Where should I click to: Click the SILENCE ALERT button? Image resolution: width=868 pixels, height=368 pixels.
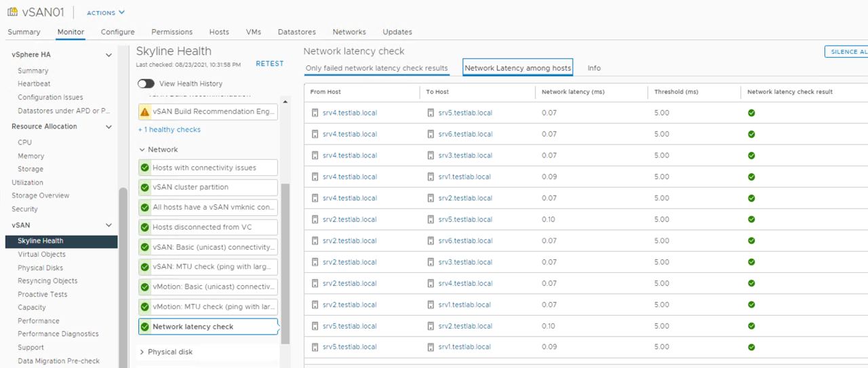846,52
